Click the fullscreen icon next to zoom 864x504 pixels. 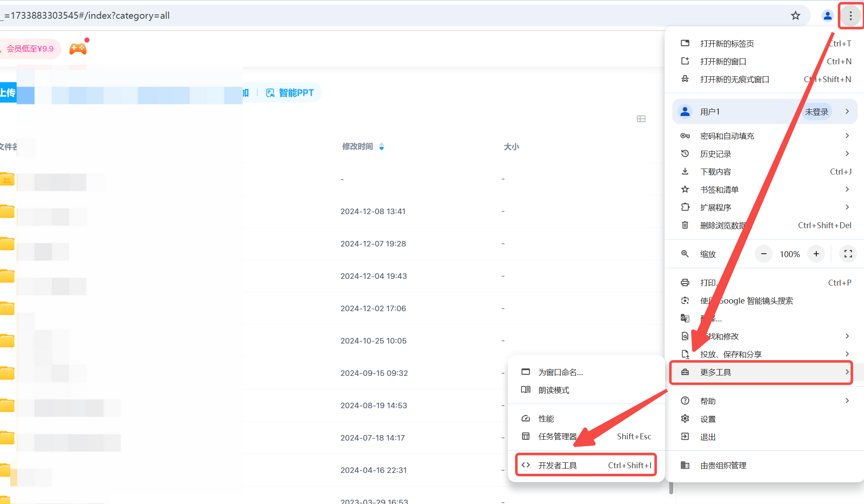click(x=848, y=254)
